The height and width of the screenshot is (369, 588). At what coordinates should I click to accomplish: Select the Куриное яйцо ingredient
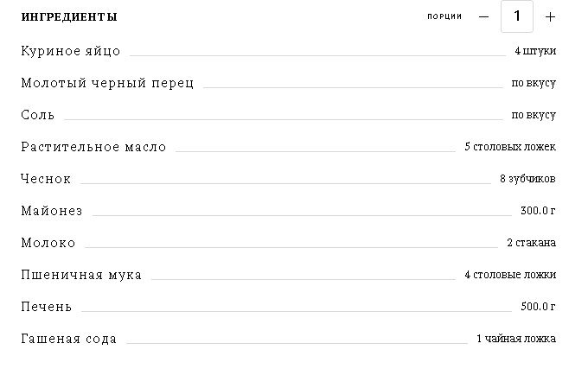click(x=71, y=51)
